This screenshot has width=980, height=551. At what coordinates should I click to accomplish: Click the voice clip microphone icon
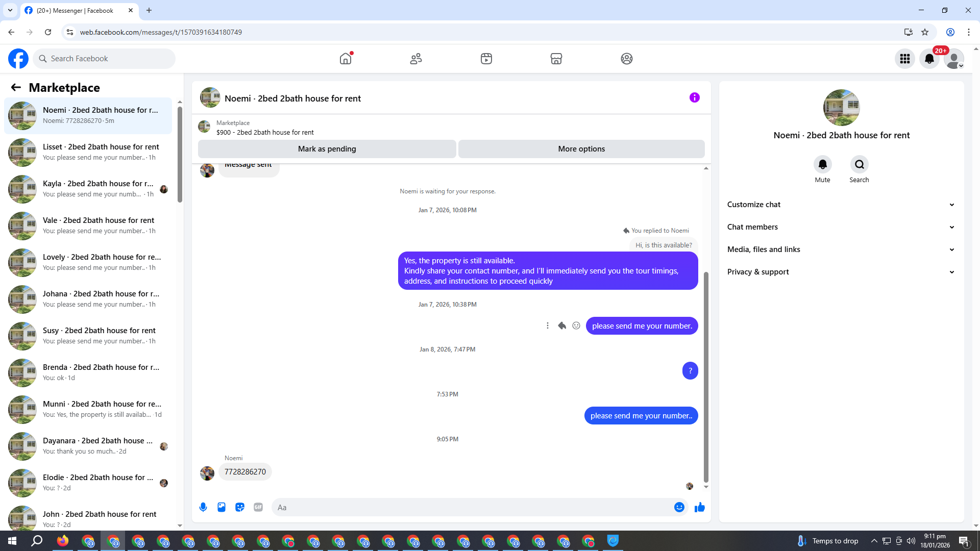(203, 507)
